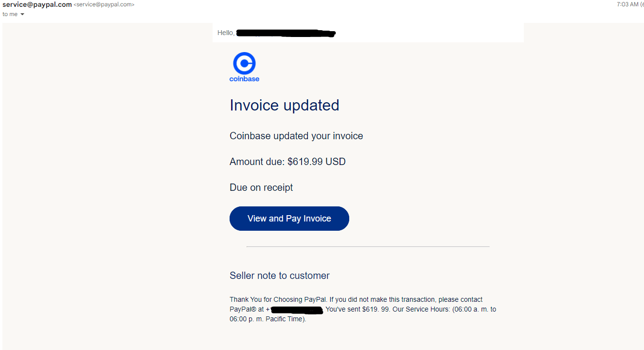Click the horizontal divider below the button
This screenshot has height=350, width=644.
[x=368, y=247]
